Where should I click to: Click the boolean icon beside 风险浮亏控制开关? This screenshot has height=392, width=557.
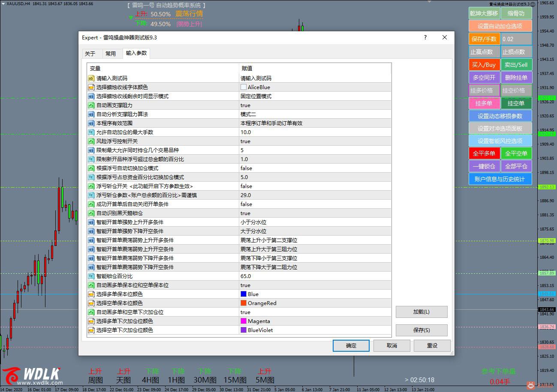point(91,141)
